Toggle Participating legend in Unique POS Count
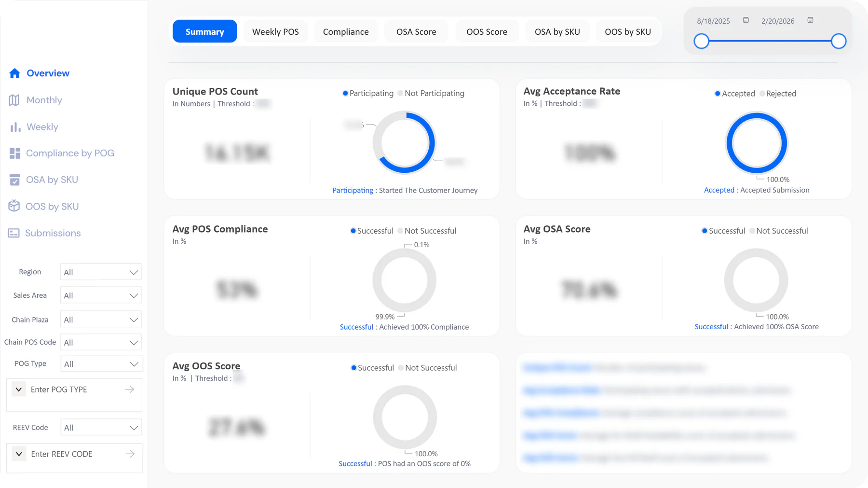This screenshot has width=868, height=488. coord(368,93)
